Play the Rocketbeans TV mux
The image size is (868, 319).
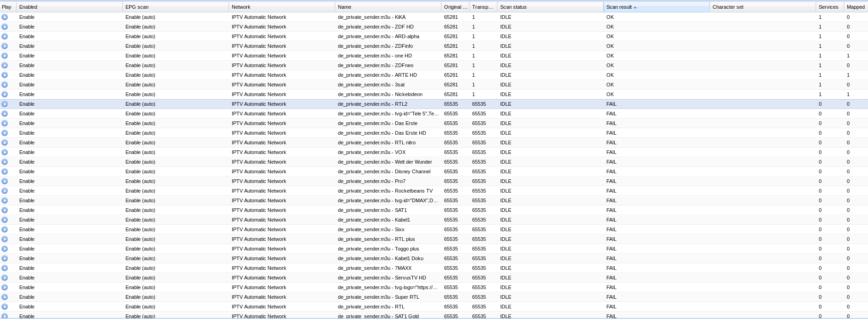[5, 191]
